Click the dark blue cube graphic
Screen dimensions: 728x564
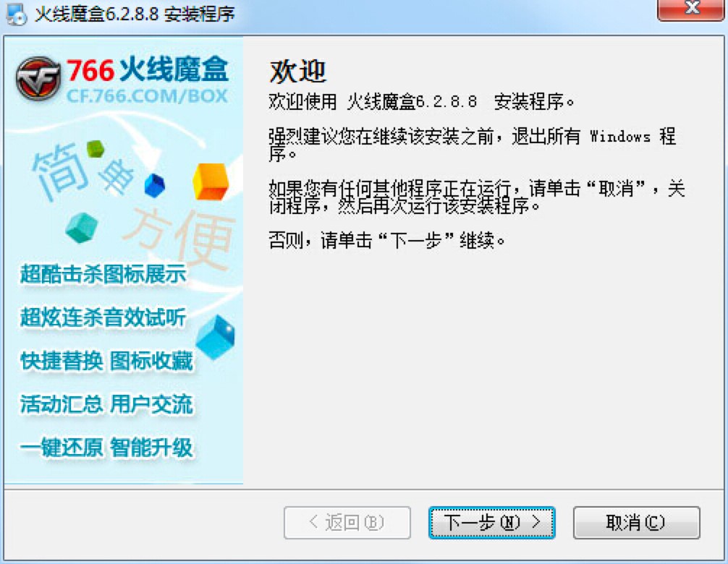click(155, 186)
